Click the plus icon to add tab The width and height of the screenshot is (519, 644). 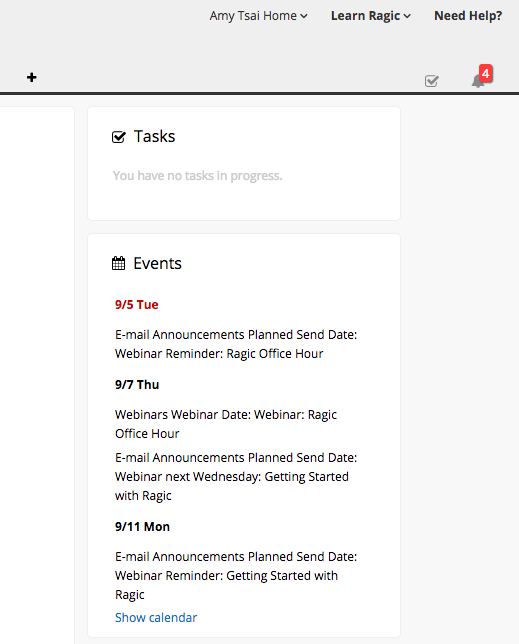pyautogui.click(x=32, y=77)
